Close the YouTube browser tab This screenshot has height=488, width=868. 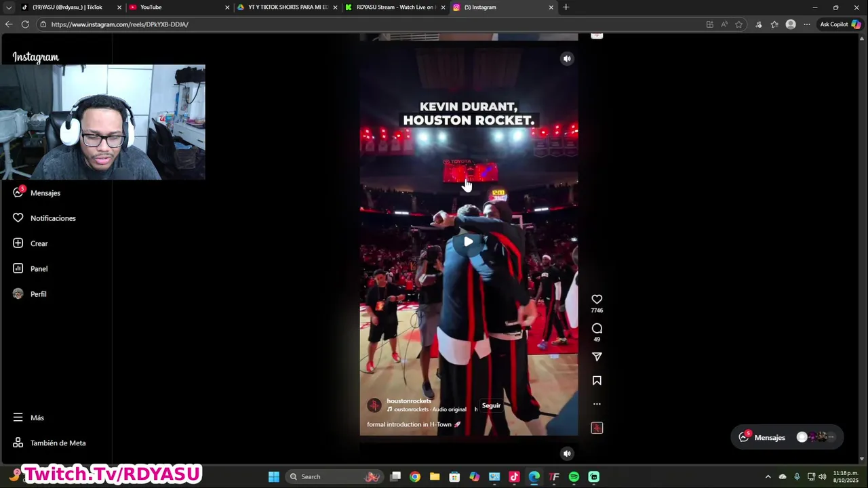[227, 7]
